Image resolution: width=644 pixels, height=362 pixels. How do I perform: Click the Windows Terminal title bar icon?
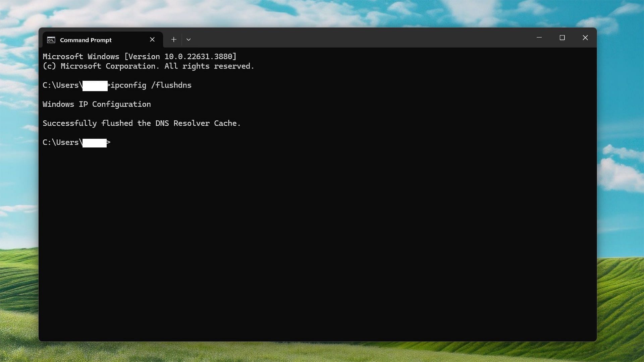[x=51, y=39]
